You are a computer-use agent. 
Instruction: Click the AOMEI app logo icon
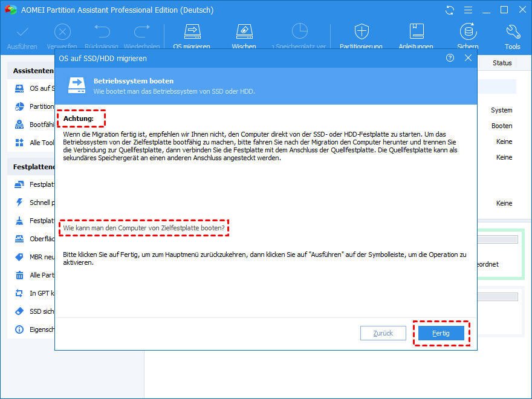pyautogui.click(x=10, y=10)
